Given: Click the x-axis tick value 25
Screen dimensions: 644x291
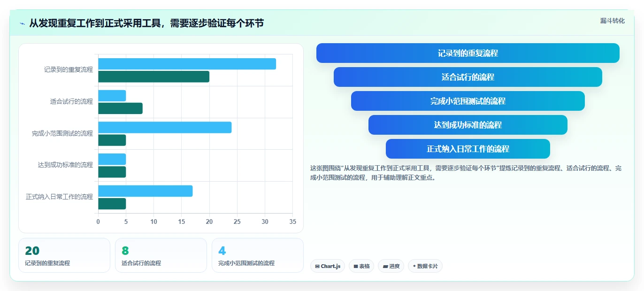Looking at the screenshot, I should [x=237, y=221].
